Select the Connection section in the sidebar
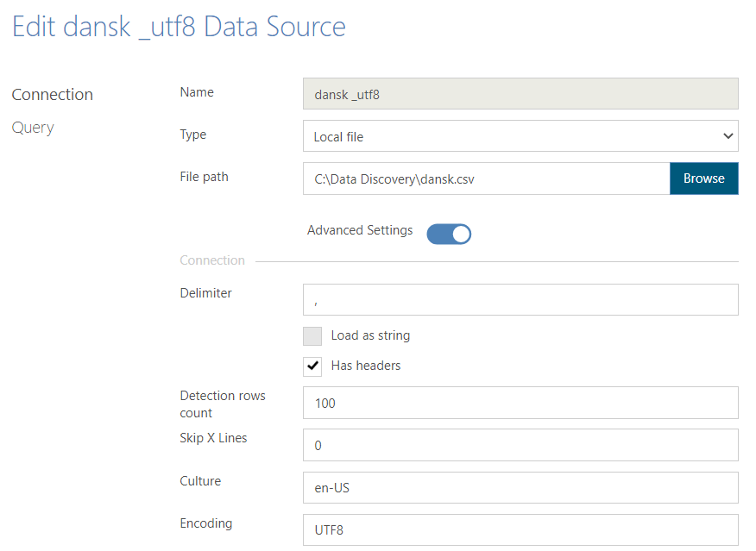756x551 pixels. coord(53,94)
